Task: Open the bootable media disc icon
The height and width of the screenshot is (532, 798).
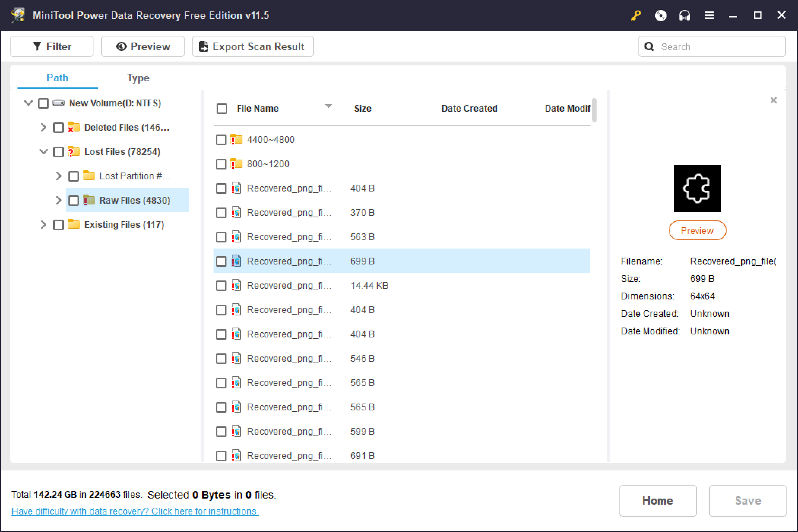Action: 660,16
